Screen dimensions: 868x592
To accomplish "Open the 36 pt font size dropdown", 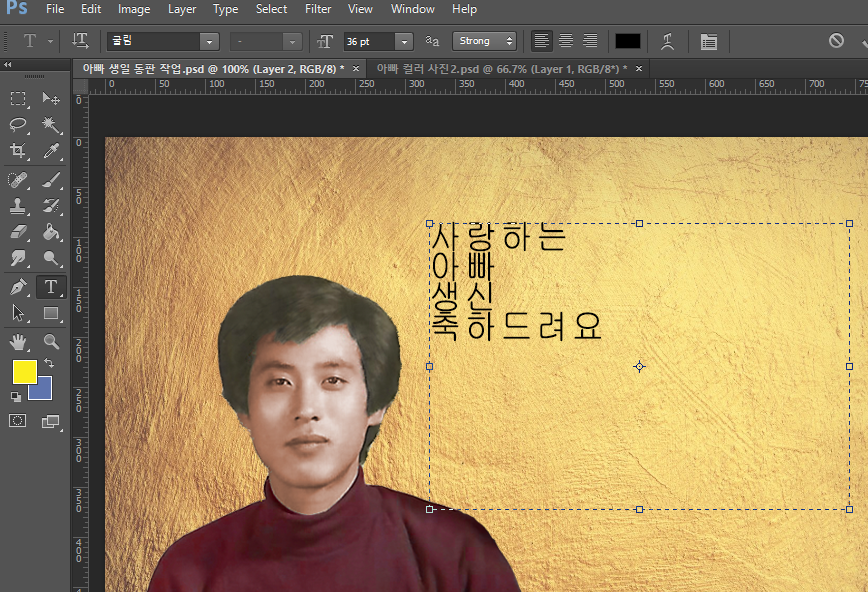I will 403,42.
